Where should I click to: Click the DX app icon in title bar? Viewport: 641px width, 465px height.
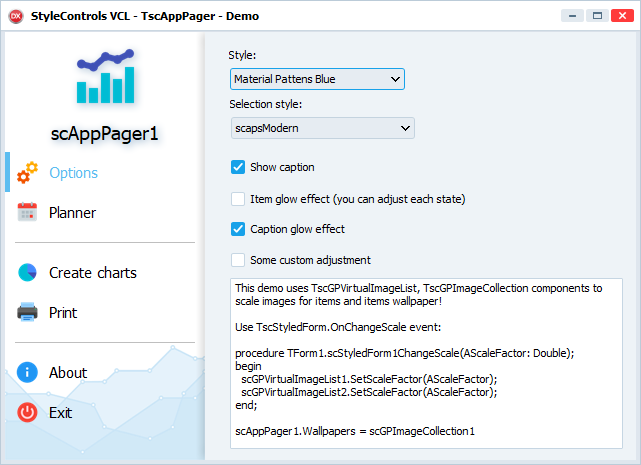pos(16,16)
